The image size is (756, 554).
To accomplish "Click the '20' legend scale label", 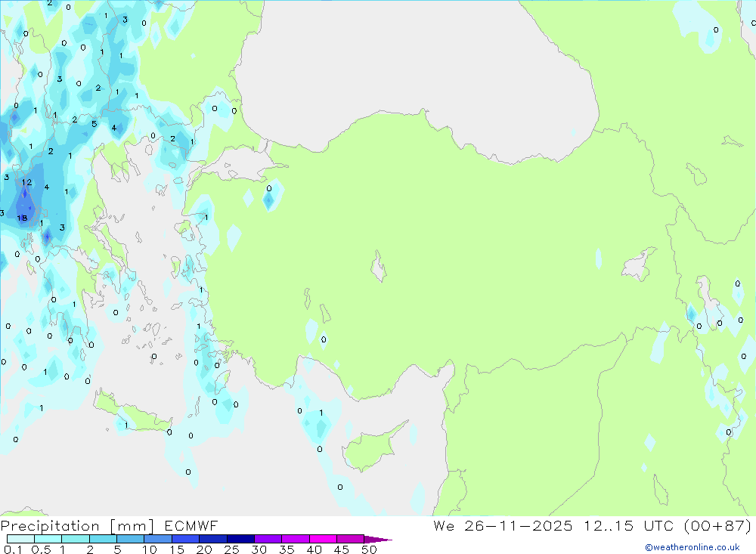I will (x=204, y=549).
